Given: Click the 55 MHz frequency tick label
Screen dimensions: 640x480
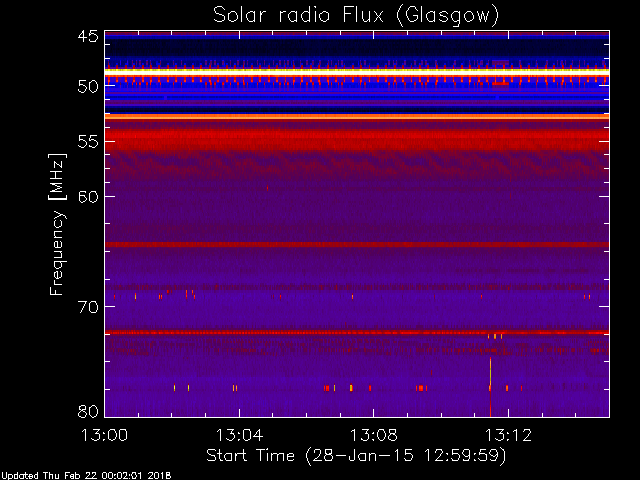Looking at the screenshot, I should 88,142.
